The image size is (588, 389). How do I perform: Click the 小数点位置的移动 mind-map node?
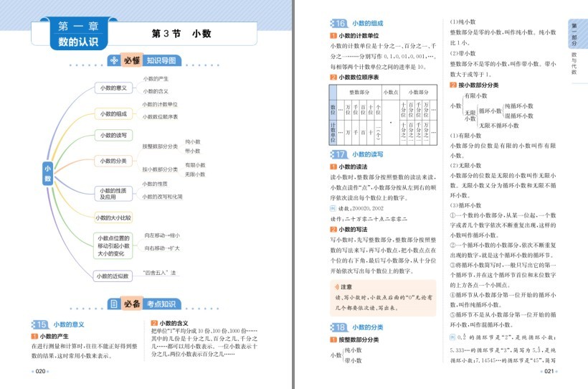coord(113,246)
